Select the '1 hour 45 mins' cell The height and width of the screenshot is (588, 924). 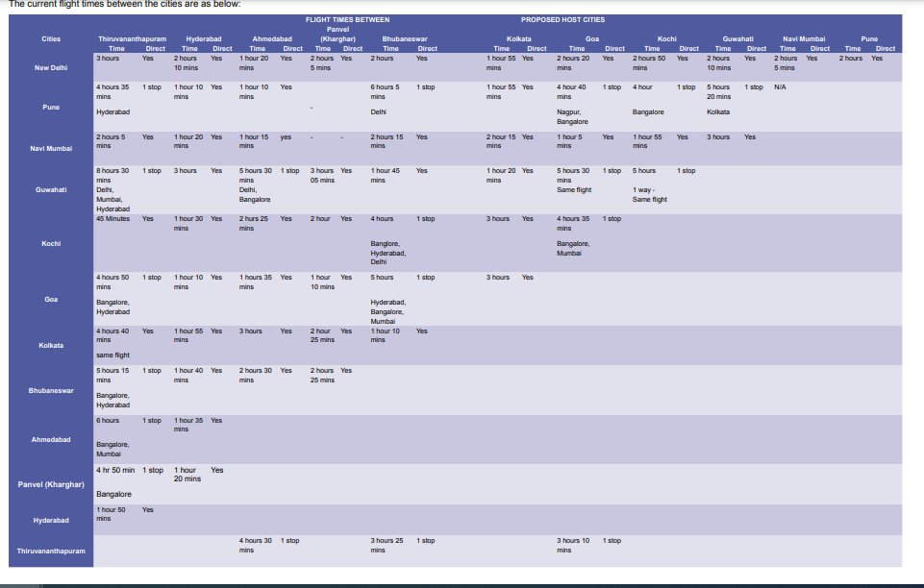pos(386,176)
